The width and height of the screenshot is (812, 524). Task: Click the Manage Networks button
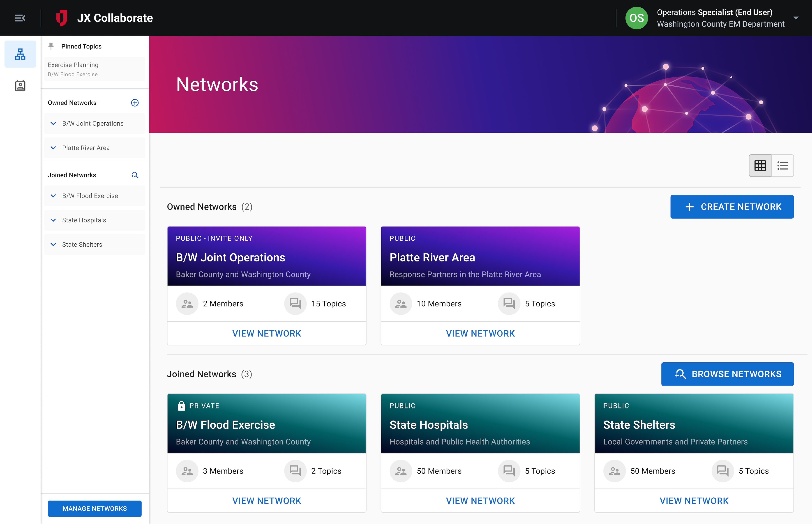click(94, 508)
